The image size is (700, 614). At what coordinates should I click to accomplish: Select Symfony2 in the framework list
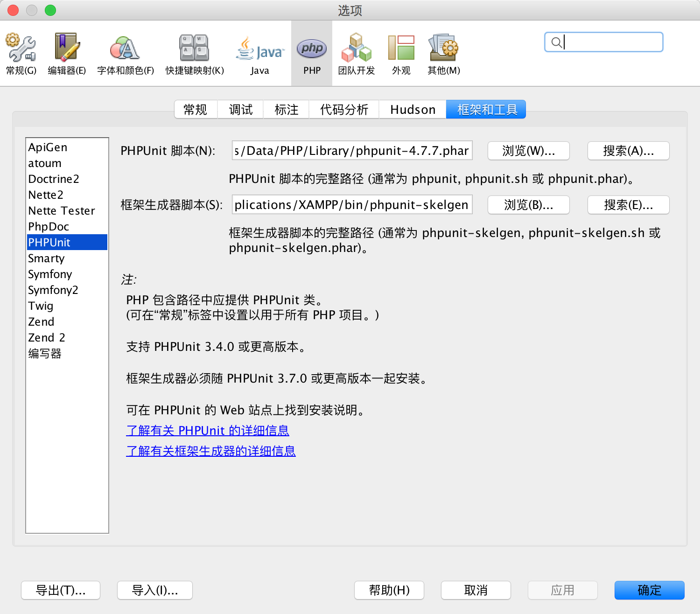pyautogui.click(x=67, y=290)
